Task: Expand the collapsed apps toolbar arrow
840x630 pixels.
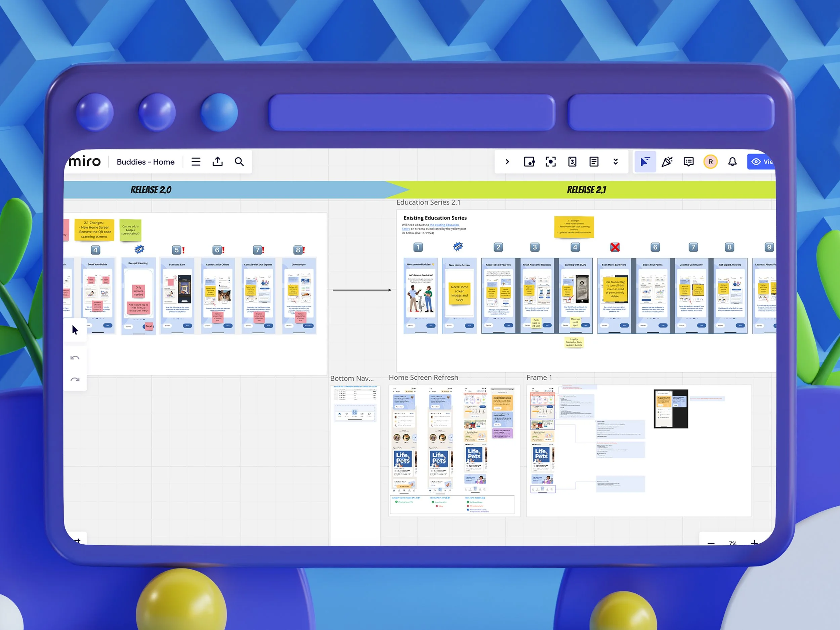Action: 507,162
